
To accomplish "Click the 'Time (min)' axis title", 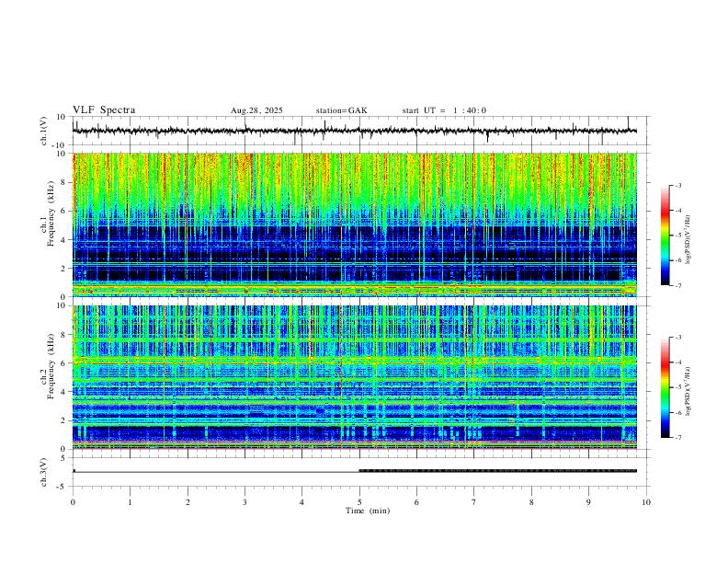I will [x=368, y=511].
